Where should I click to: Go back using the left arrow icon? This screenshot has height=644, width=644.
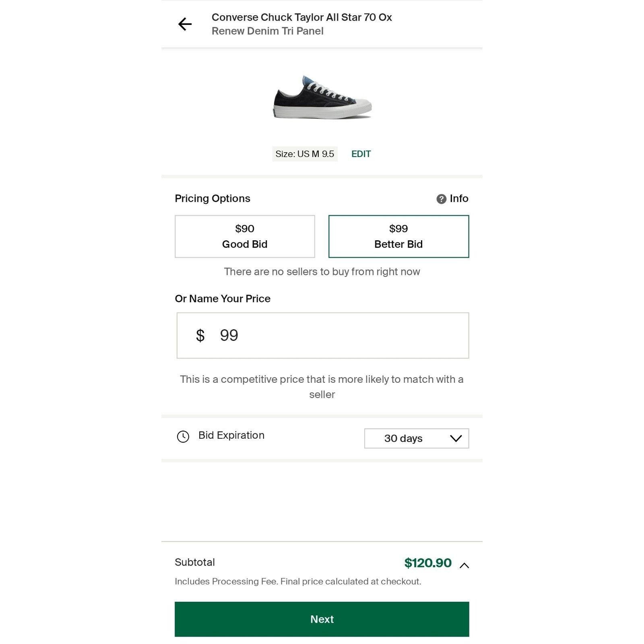[185, 24]
